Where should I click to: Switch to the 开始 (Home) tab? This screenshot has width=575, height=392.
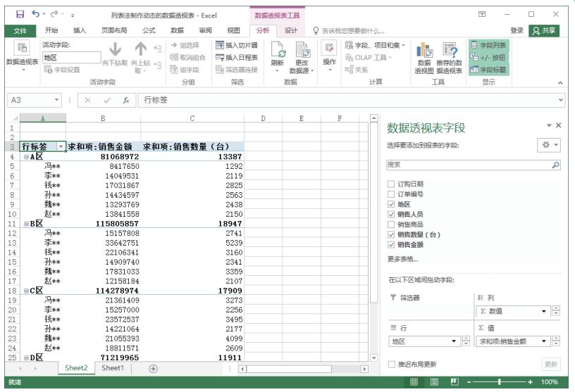(51, 30)
